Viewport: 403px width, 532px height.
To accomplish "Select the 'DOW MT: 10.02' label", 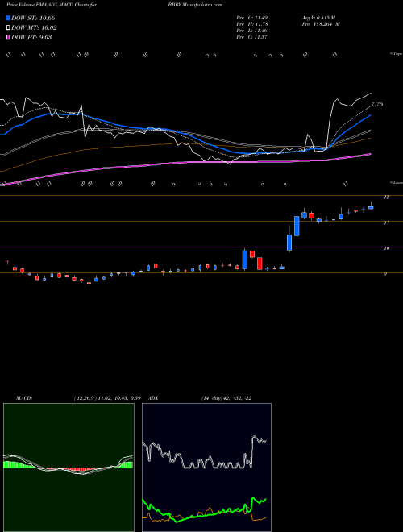I will tap(34, 28).
